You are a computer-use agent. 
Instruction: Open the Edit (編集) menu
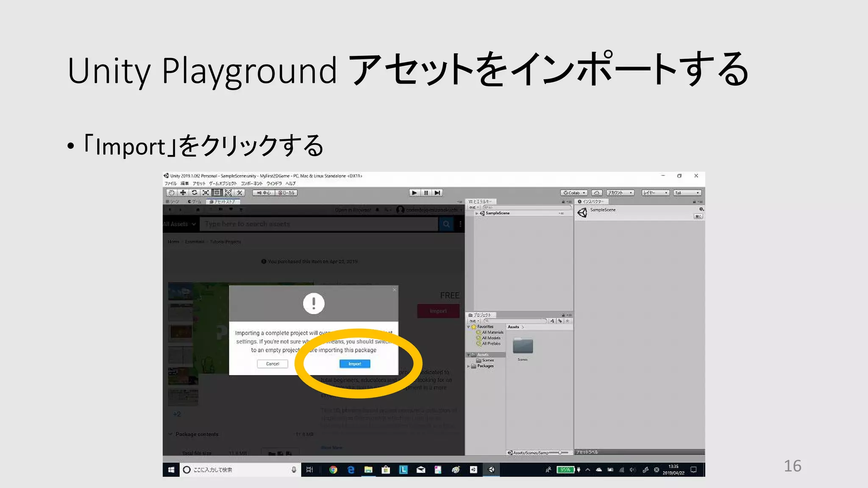pos(185,183)
